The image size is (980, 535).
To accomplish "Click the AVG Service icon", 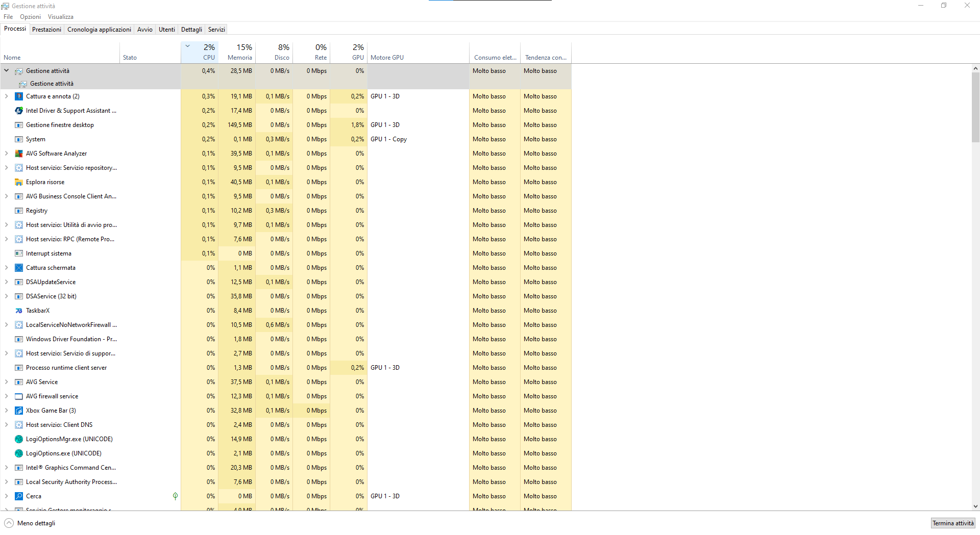I will [x=19, y=382].
